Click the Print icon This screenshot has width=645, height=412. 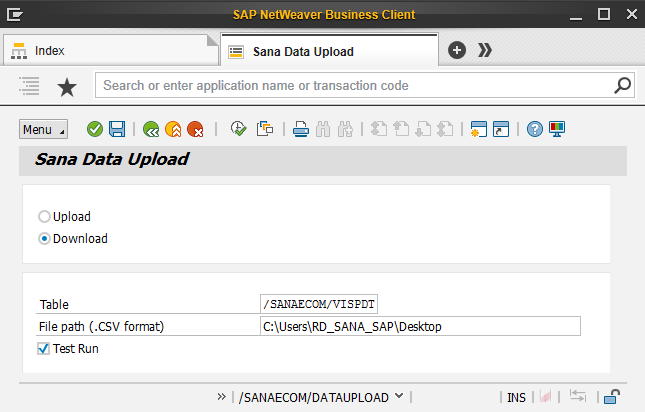pos(301,129)
